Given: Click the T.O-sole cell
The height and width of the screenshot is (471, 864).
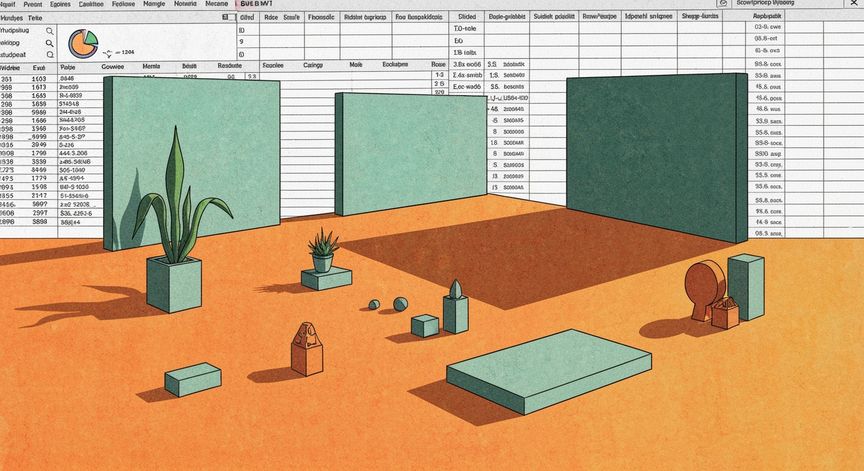Looking at the screenshot, I should click(x=465, y=28).
